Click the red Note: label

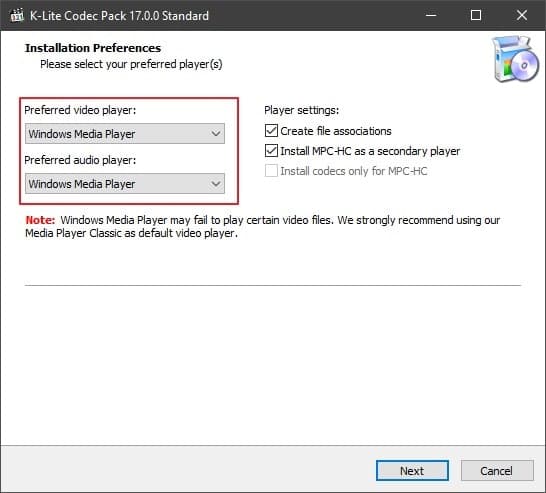[x=40, y=220]
